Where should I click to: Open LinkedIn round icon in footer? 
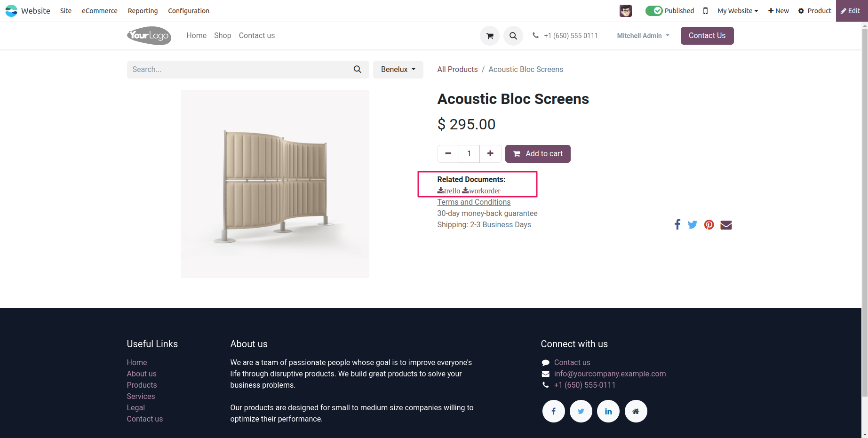point(608,411)
